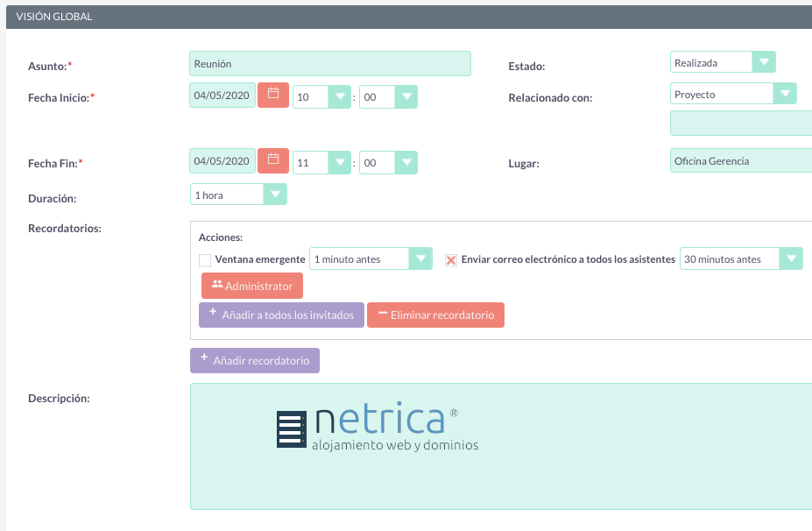This screenshot has height=531, width=812.
Task: Click the VISIÓN GLOBAL panel header
Action: [x=409, y=17]
